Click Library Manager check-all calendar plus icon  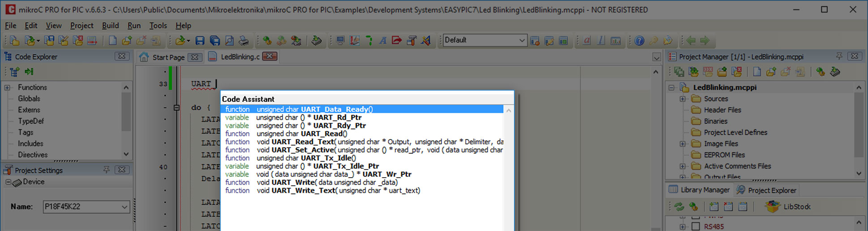pos(714,206)
